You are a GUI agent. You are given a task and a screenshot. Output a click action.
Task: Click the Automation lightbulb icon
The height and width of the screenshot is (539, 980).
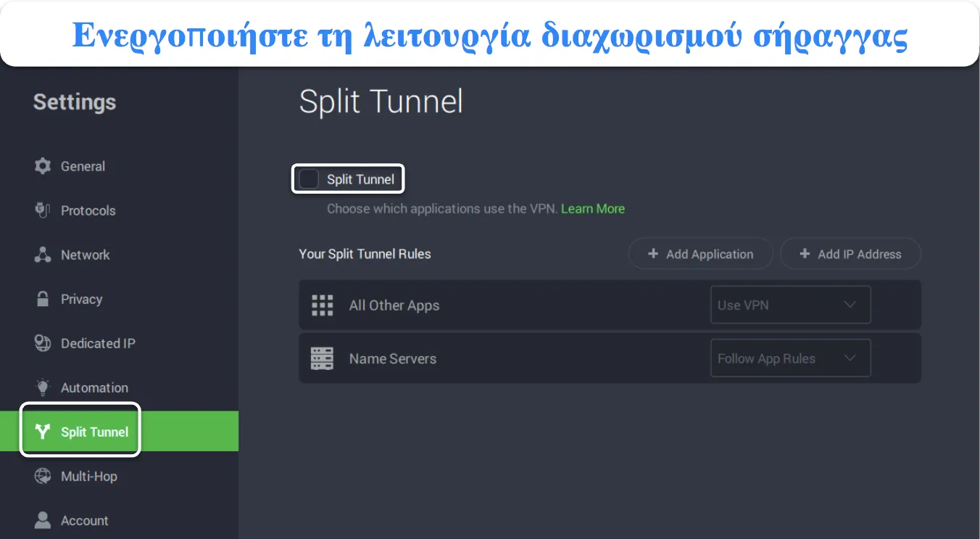pos(43,387)
